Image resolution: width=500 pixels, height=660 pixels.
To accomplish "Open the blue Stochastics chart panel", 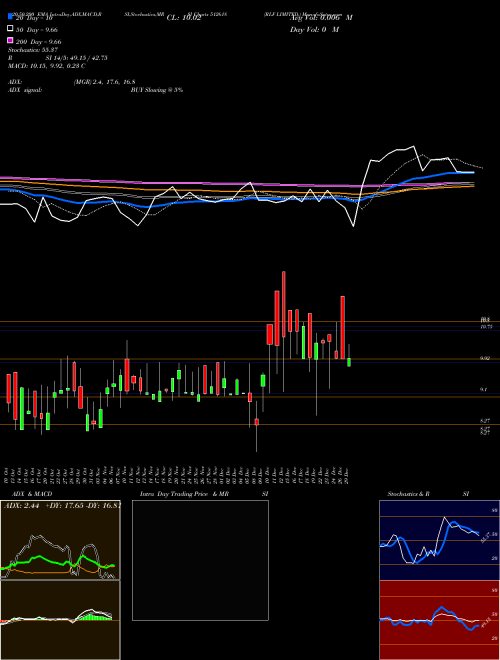I will coord(439,540).
